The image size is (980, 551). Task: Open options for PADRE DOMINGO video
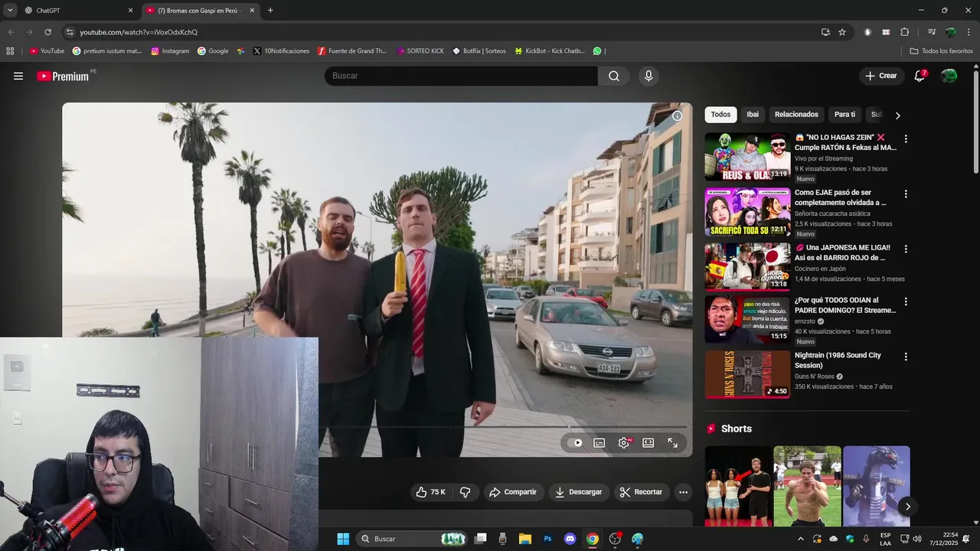(x=906, y=302)
